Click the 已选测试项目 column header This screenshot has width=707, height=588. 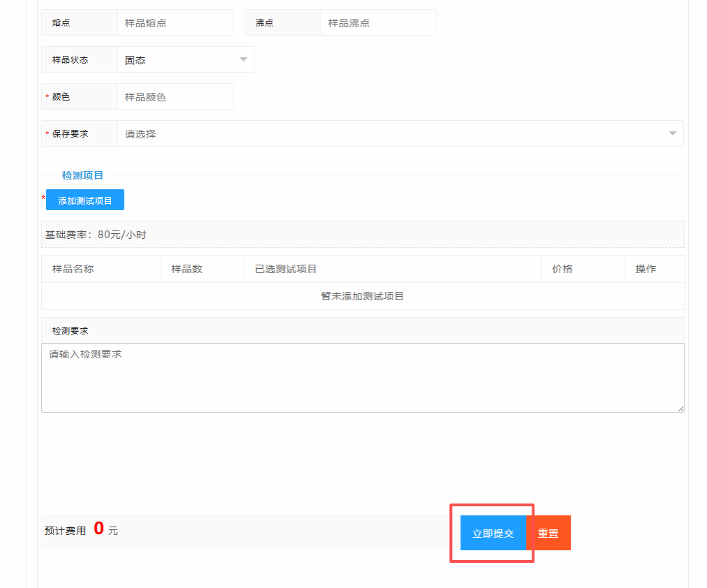click(x=286, y=269)
